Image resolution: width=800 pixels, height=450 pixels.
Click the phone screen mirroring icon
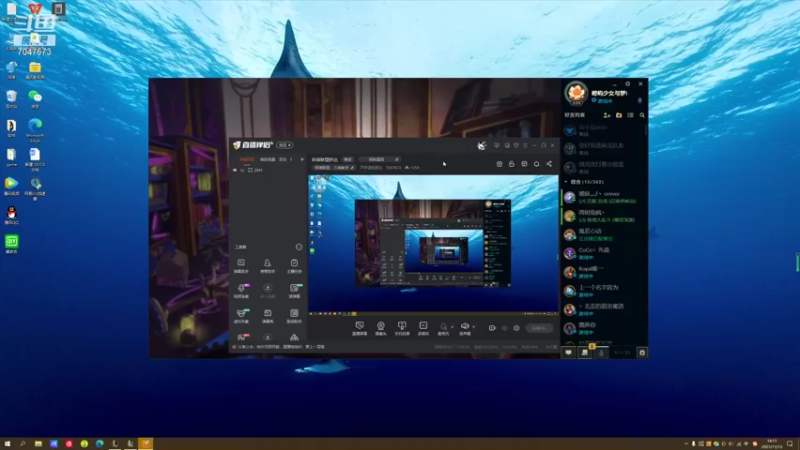click(402, 326)
